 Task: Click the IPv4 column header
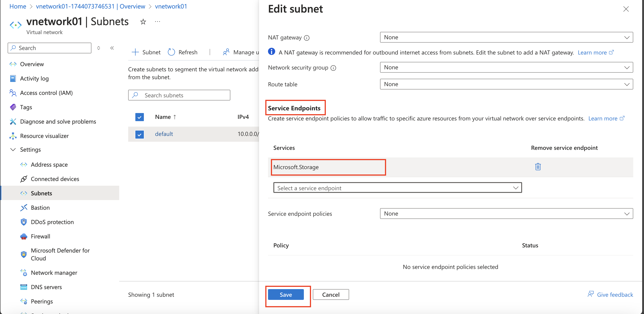coord(243,117)
